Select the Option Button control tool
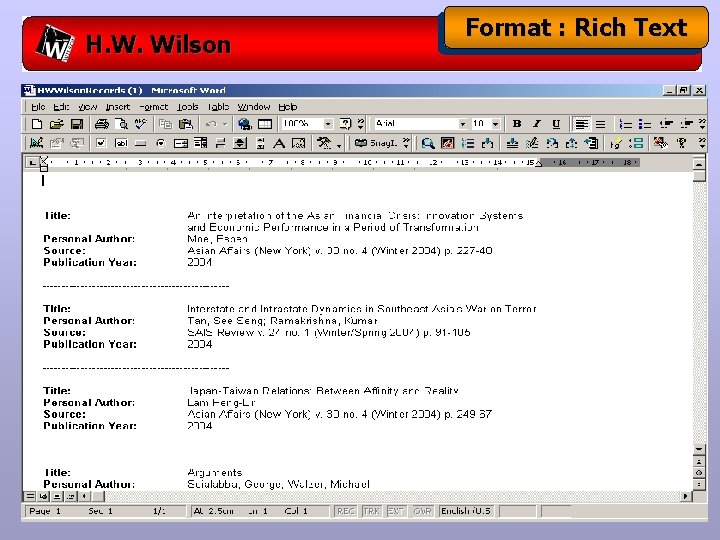This screenshot has width=720, height=540. [x=161, y=143]
